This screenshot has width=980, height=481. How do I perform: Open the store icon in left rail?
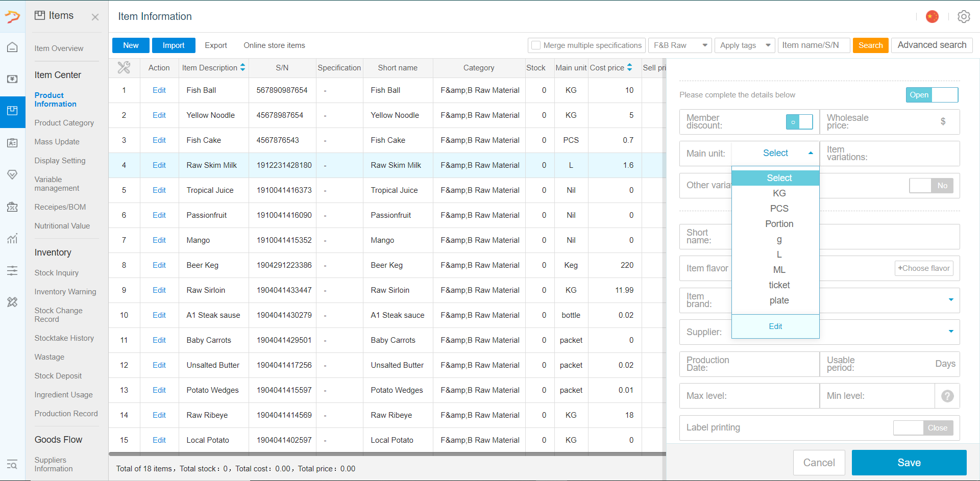coord(12,207)
